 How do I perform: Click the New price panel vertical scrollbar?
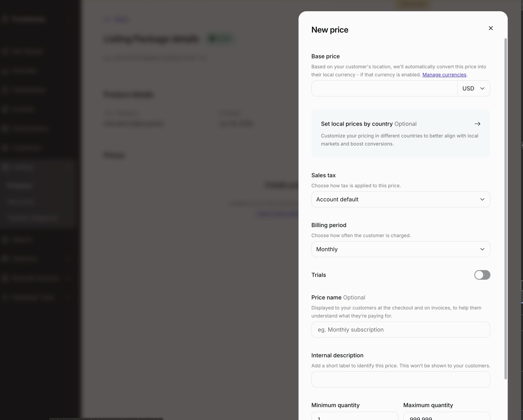tap(506, 209)
